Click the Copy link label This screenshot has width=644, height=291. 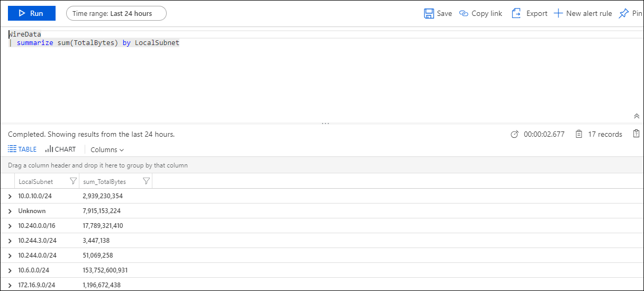[487, 13]
